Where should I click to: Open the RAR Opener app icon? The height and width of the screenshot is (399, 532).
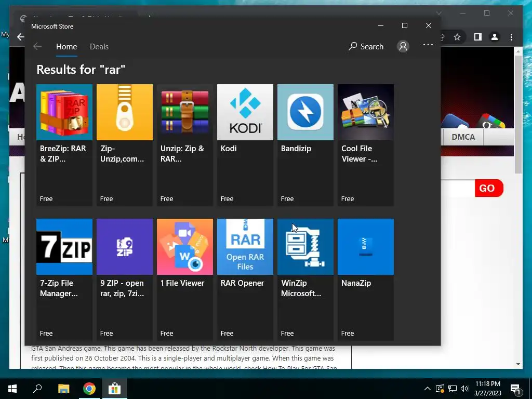point(245,247)
